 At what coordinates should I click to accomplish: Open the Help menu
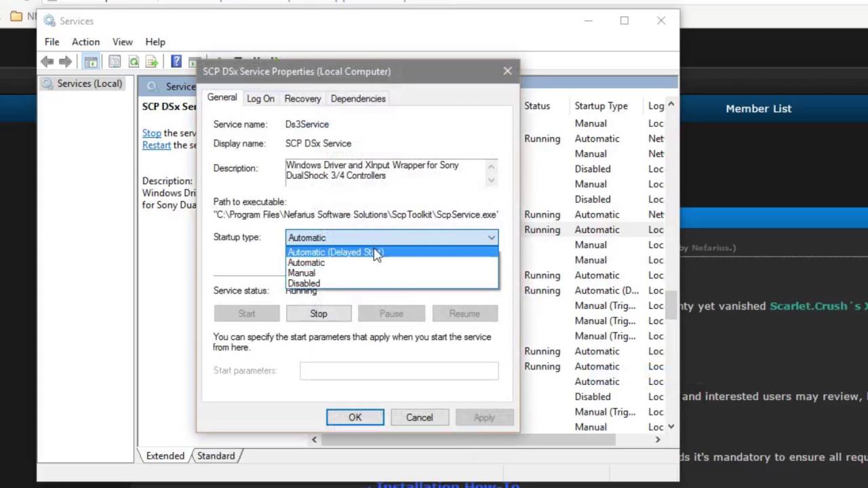pyautogui.click(x=155, y=42)
